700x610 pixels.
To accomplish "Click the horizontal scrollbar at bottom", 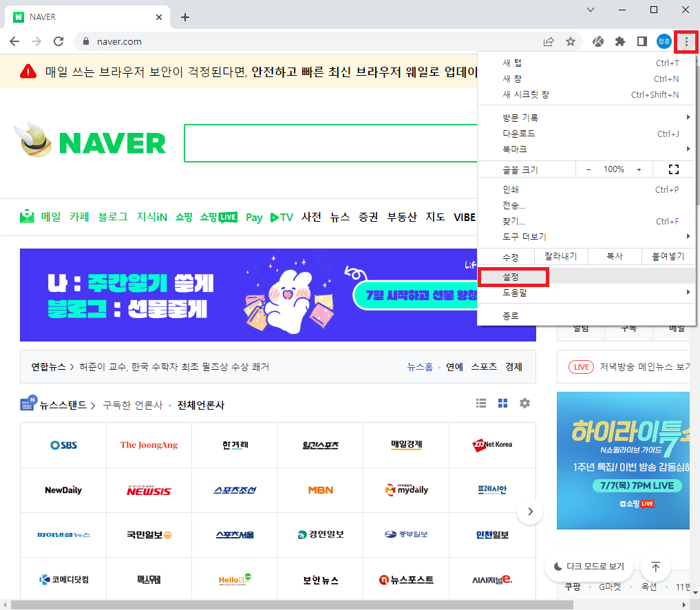I will (292, 604).
